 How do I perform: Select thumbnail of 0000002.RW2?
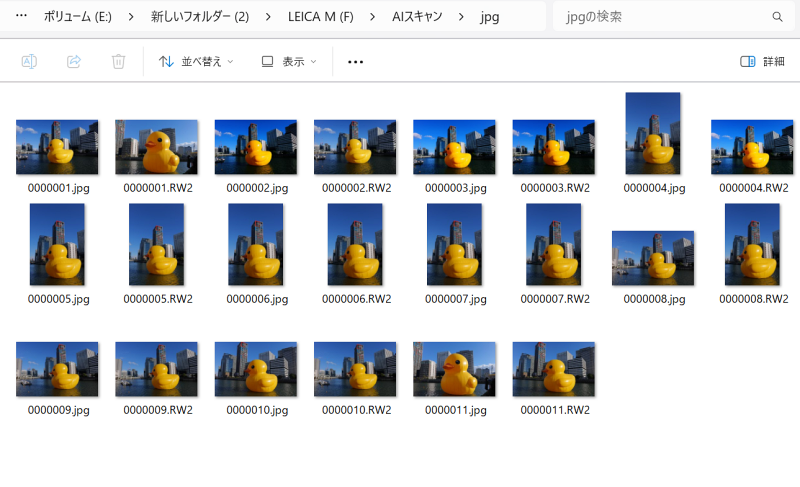(x=355, y=147)
